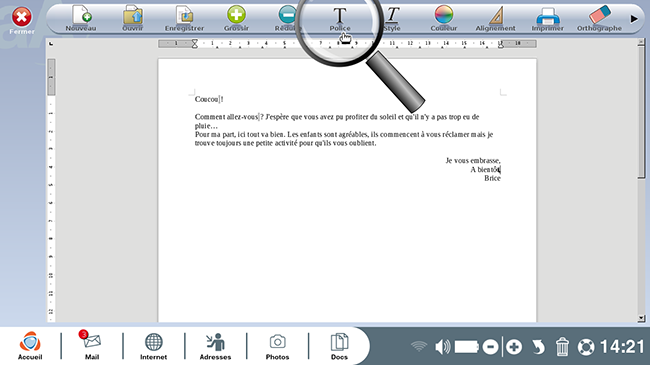650x365 pixels.
Task: Open the Style text options
Action: click(x=392, y=19)
